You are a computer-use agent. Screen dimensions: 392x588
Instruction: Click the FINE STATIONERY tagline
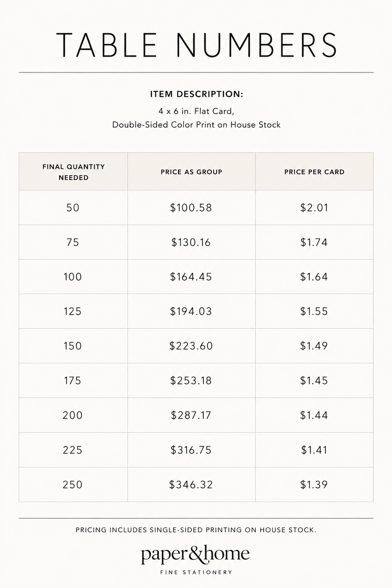pyautogui.click(x=196, y=572)
